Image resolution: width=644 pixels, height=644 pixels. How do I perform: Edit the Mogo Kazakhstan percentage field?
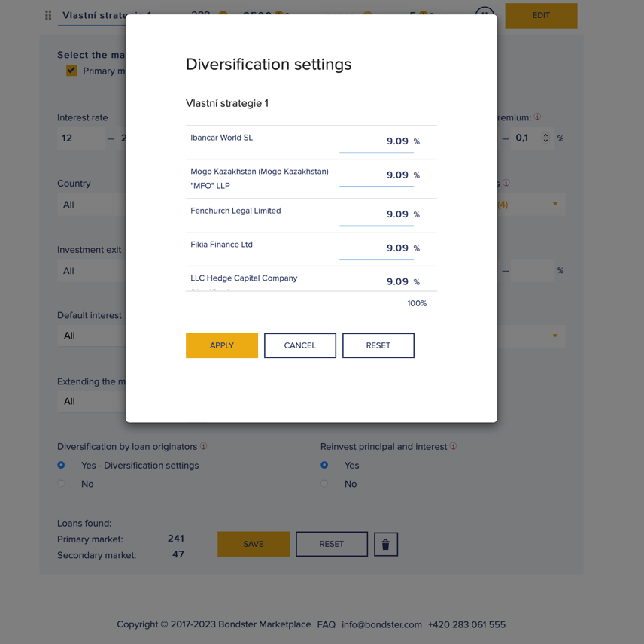tap(376, 175)
